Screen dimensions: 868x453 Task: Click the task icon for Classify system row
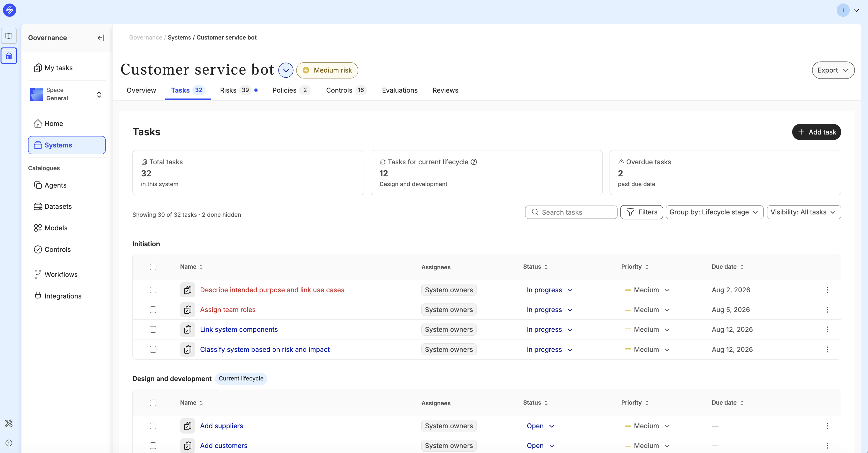tap(188, 349)
